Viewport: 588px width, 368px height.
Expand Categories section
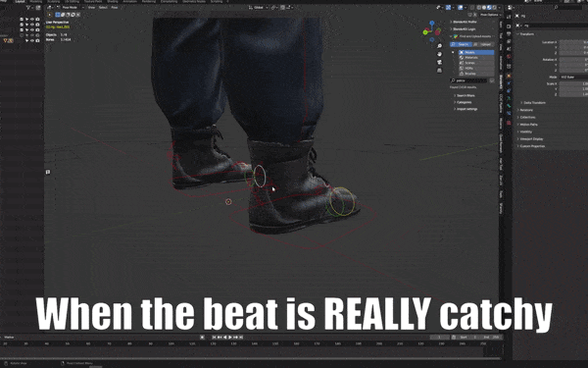pos(464,102)
